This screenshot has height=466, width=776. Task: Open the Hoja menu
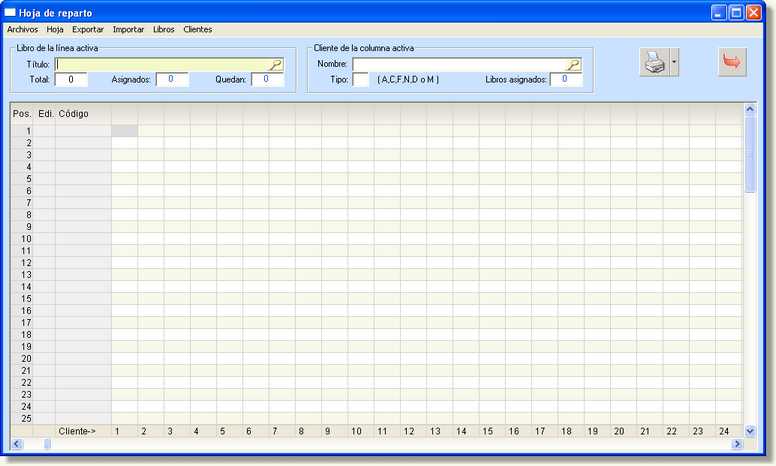(x=55, y=30)
